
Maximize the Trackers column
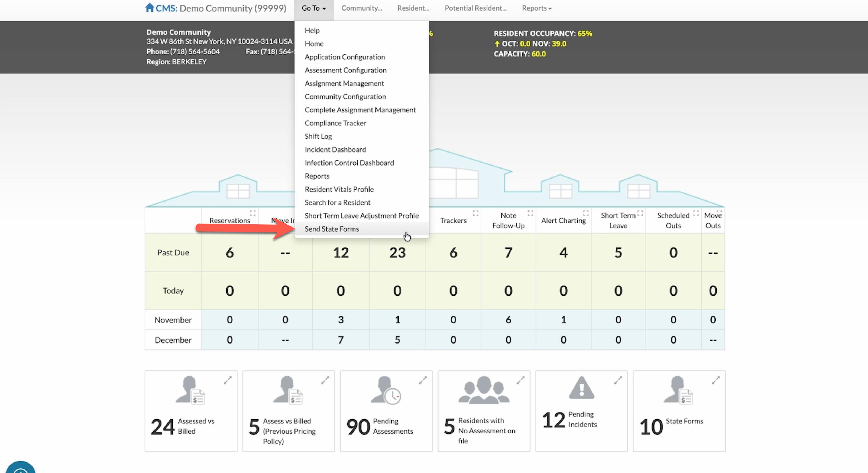tap(475, 213)
